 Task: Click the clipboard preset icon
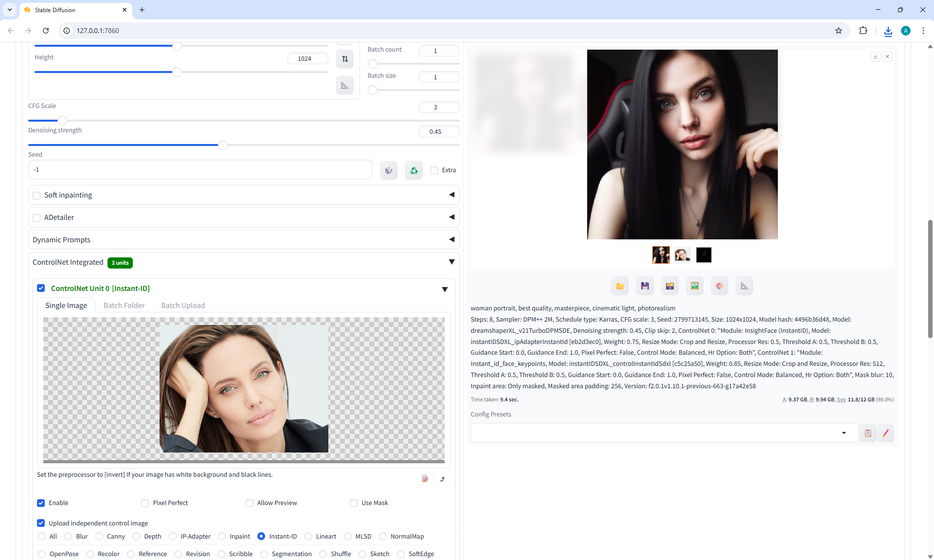(x=868, y=433)
